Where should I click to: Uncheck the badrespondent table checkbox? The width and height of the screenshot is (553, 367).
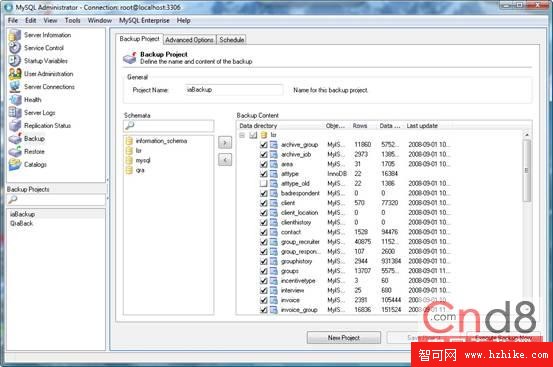pos(263,193)
